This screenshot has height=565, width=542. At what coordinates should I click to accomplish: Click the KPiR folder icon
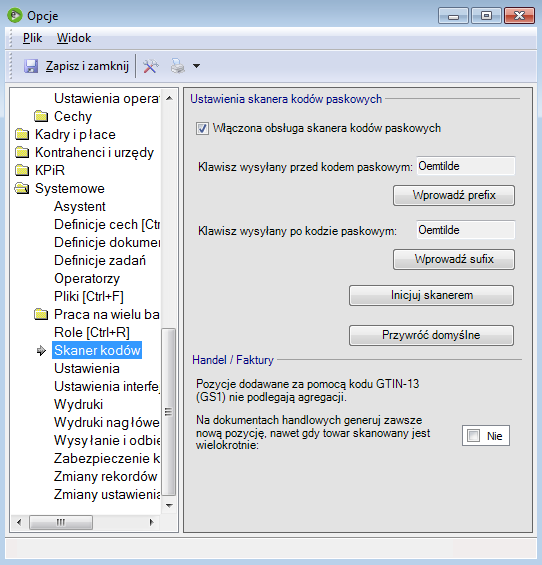(22, 170)
